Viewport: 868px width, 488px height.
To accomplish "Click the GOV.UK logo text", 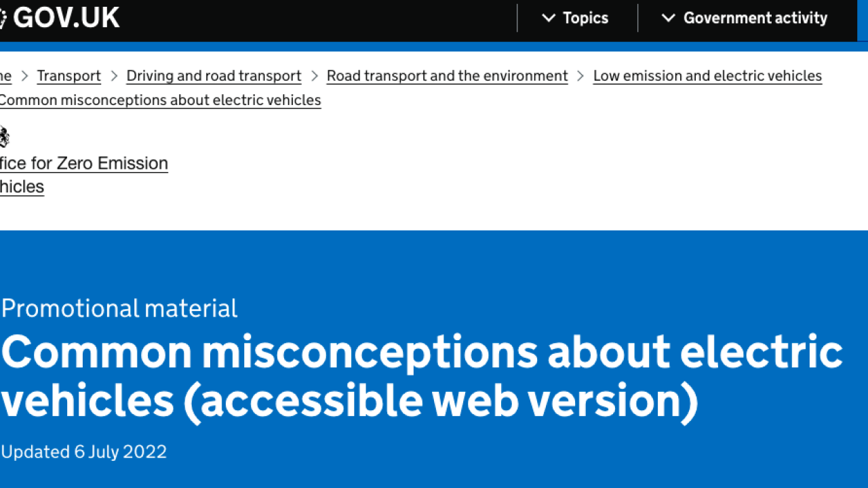I will pyautogui.click(x=66, y=18).
